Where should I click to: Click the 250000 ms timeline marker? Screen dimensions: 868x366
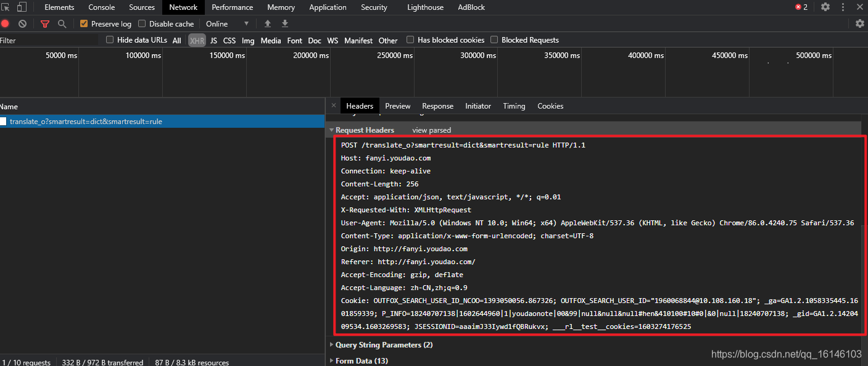394,56
